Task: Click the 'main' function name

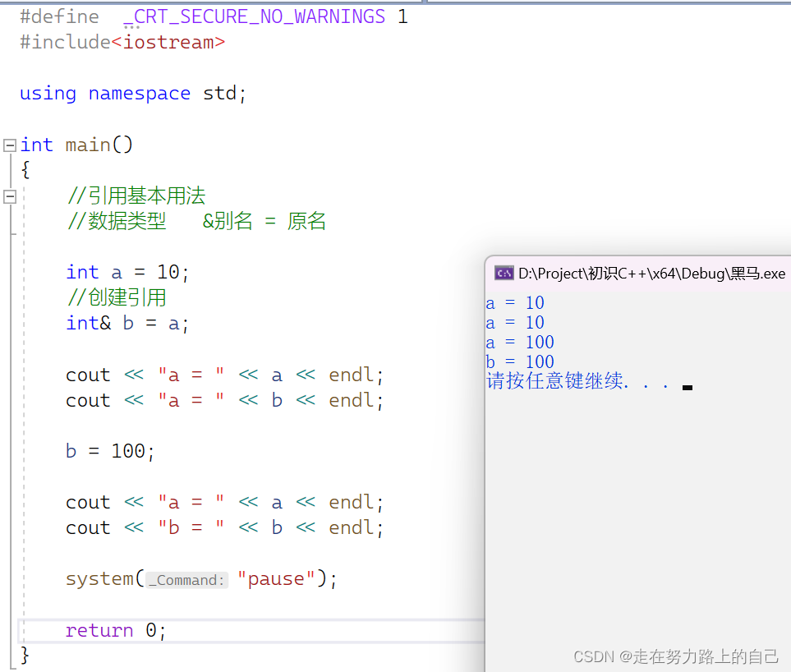Action: click(x=88, y=145)
